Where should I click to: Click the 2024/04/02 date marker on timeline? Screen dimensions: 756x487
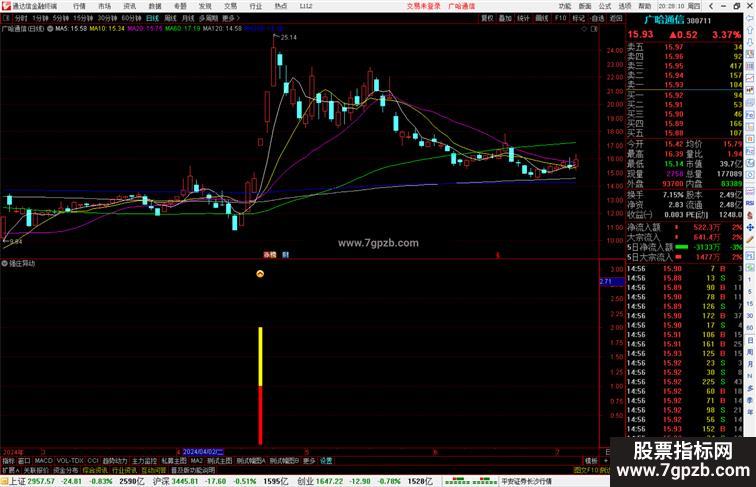coord(203,452)
